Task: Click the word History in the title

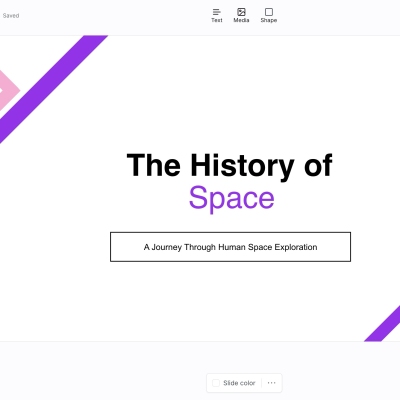Action: click(242, 165)
